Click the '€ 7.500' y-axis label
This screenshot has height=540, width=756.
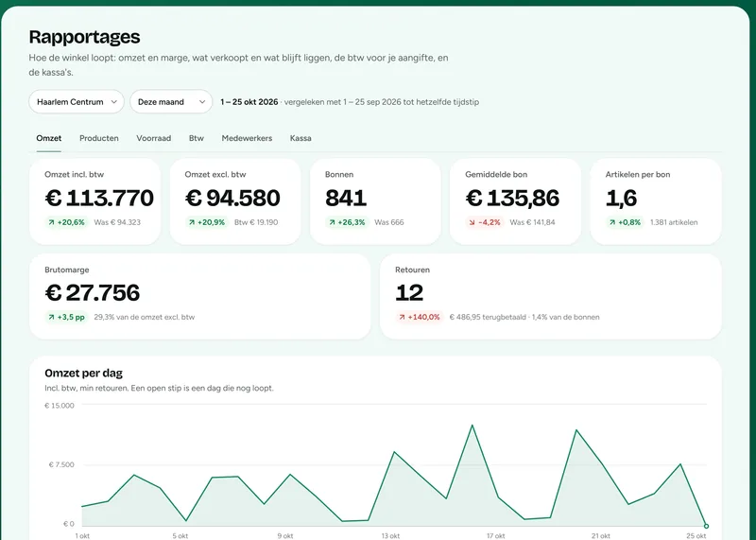tap(61, 464)
